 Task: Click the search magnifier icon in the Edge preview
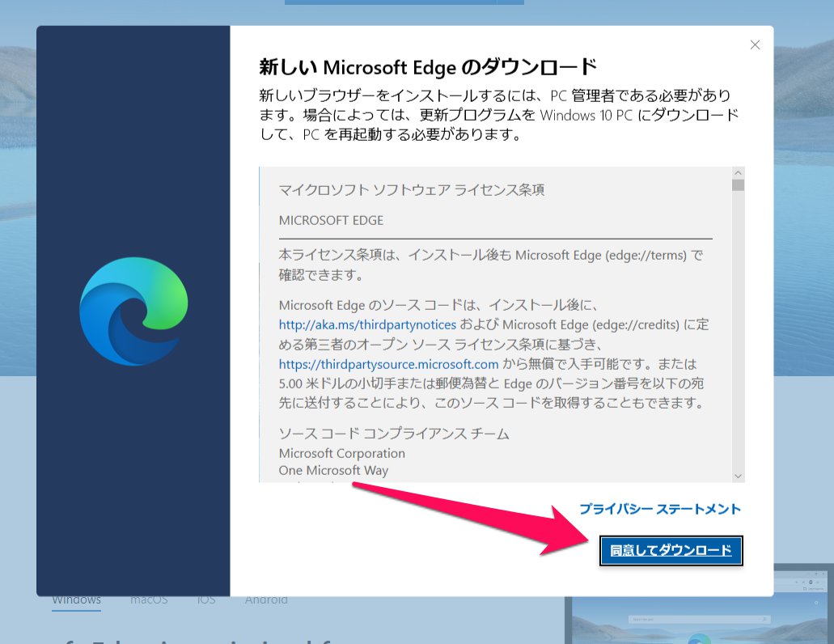[x=765, y=619]
